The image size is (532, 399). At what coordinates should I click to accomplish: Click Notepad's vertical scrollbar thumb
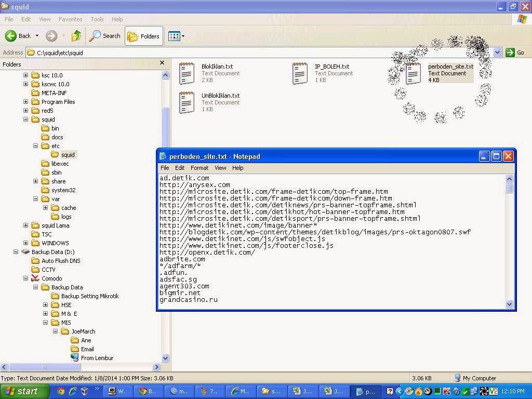(x=509, y=188)
